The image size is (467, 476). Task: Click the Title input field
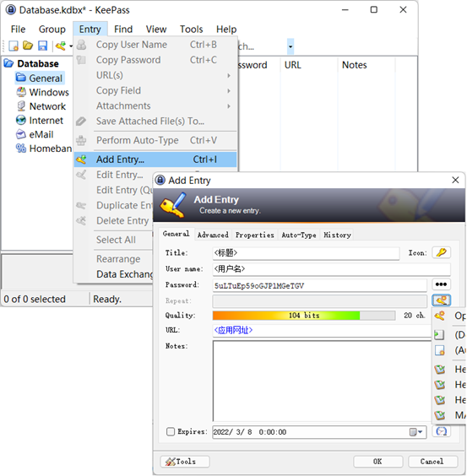coord(306,253)
